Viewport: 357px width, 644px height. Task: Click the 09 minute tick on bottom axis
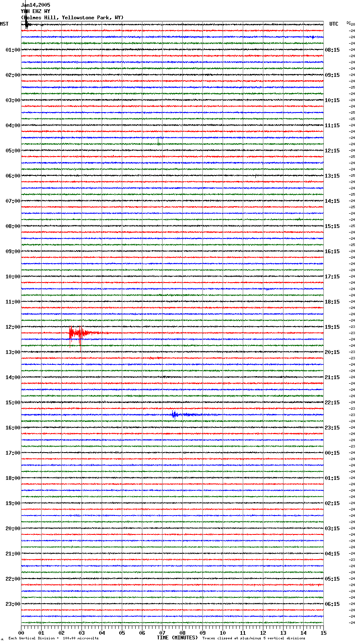click(x=202, y=633)
